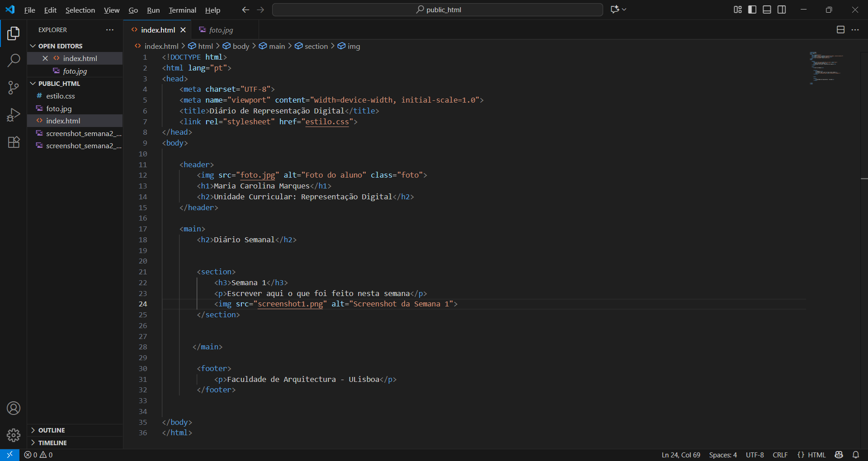The height and width of the screenshot is (461, 868).
Task: Open the Extensions view
Action: pyautogui.click(x=14, y=142)
